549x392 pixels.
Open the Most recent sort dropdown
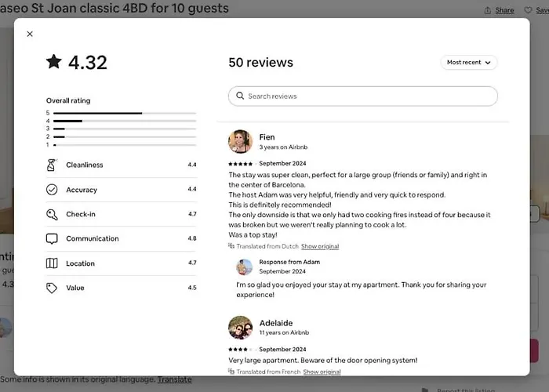coord(468,62)
